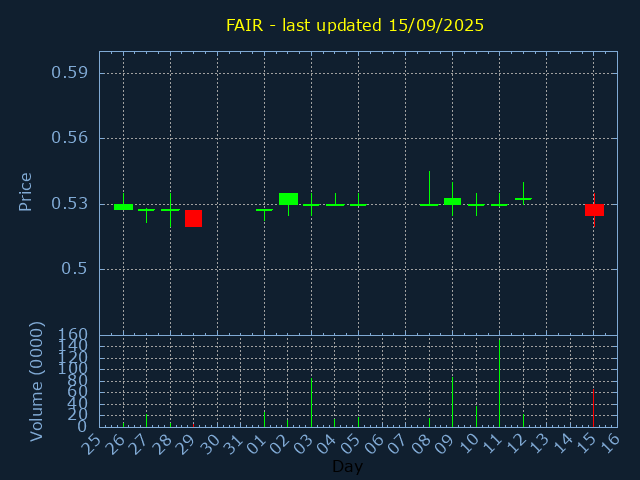Select the red candlestick on day 29

point(193,218)
